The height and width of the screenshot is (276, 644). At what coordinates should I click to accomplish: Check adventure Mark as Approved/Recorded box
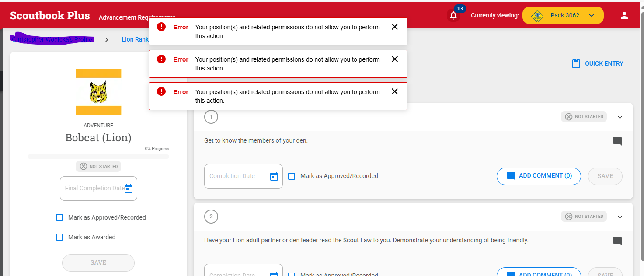pyautogui.click(x=59, y=217)
